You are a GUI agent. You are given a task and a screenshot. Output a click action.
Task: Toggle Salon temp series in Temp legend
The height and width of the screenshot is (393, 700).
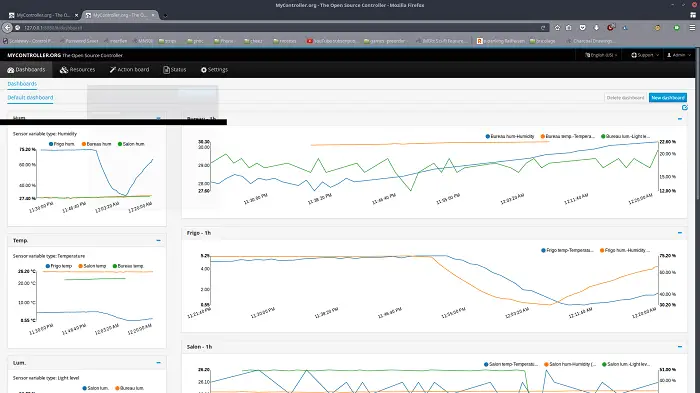(92, 266)
